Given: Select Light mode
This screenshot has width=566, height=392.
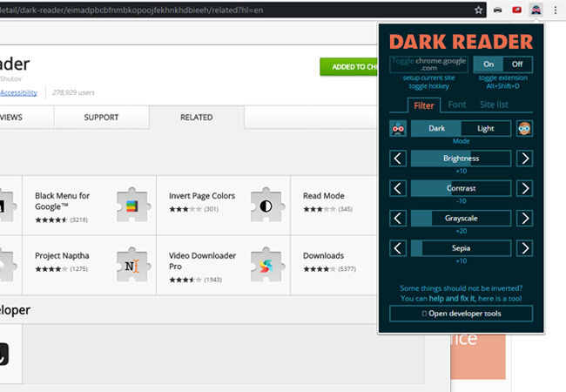Looking at the screenshot, I should click(486, 129).
